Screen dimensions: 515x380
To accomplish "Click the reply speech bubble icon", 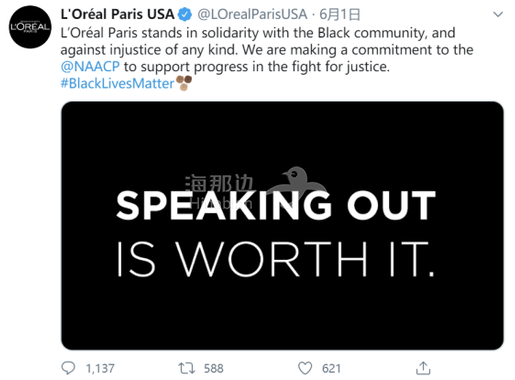I will pos(68,368).
